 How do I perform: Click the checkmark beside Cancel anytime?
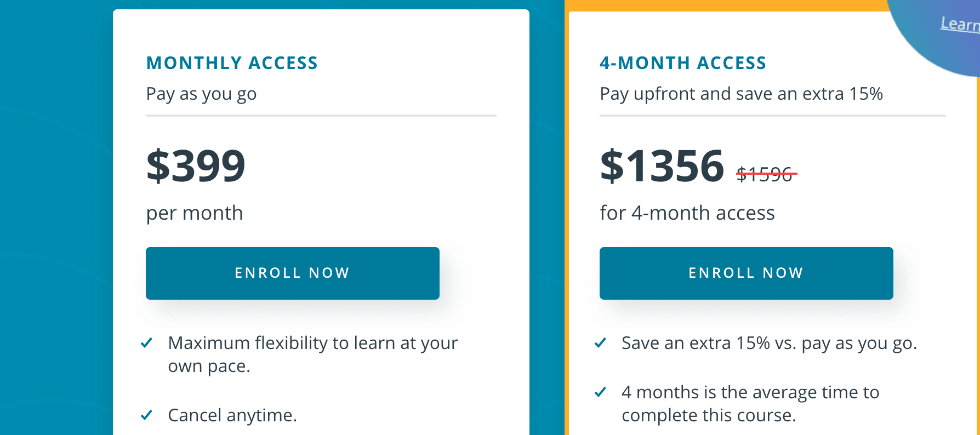coord(146,415)
